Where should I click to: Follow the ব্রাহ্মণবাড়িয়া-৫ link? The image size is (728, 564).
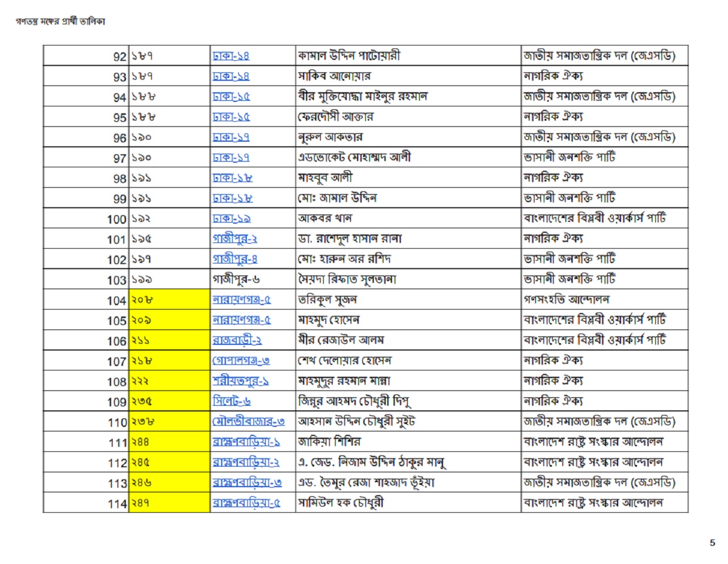(x=246, y=503)
